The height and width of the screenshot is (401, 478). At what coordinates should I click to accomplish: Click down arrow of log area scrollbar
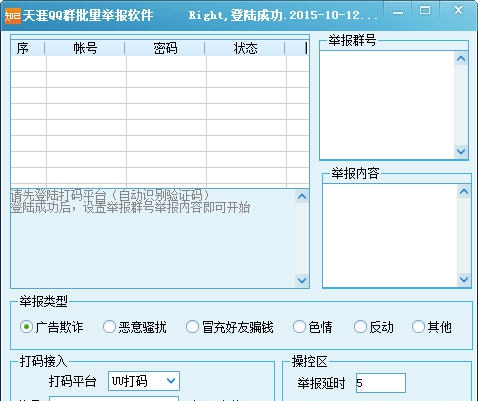302,280
